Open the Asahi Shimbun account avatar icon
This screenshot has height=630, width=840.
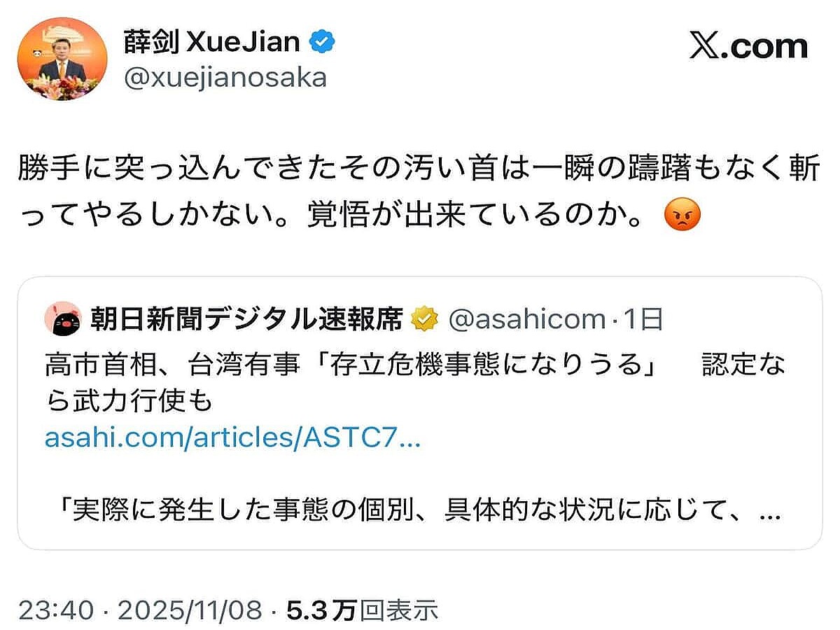pyautogui.click(x=62, y=320)
